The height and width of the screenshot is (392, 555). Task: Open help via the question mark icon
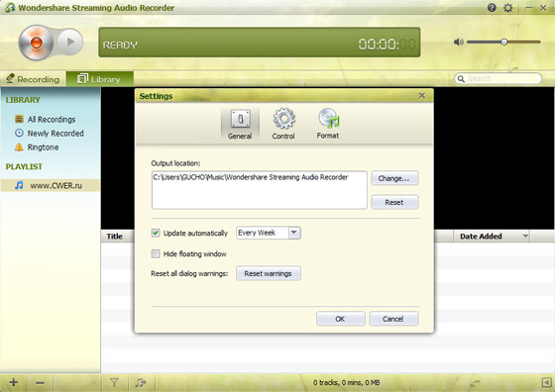click(492, 7)
